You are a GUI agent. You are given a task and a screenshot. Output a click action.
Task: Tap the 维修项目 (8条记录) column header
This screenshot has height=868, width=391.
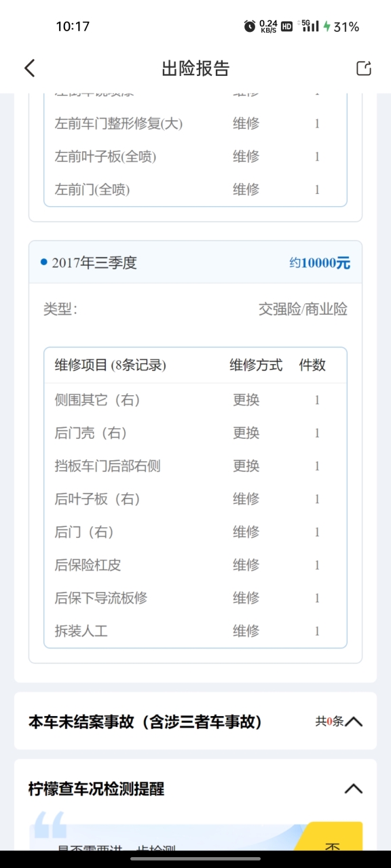point(110,365)
